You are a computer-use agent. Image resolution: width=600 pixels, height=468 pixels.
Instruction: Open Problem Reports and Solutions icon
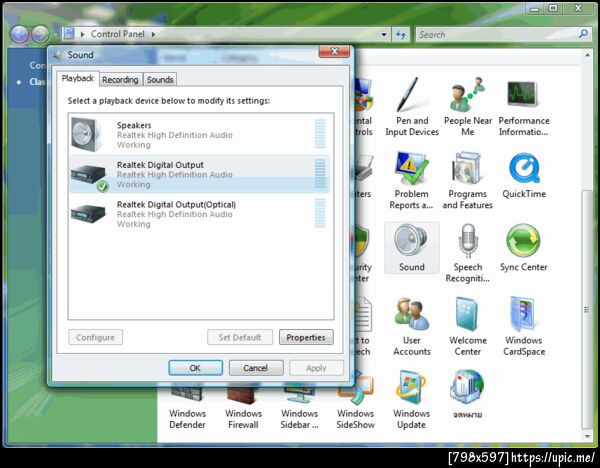pyautogui.click(x=411, y=179)
